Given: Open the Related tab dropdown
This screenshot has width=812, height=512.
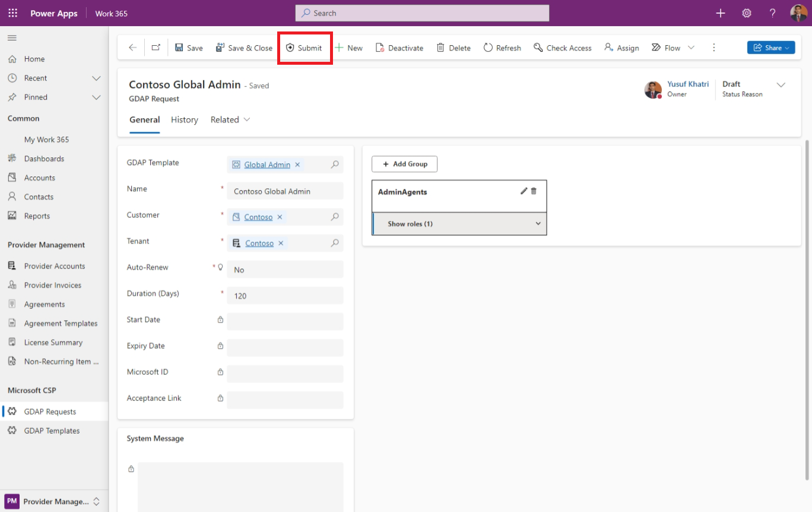Looking at the screenshot, I should pyautogui.click(x=230, y=120).
